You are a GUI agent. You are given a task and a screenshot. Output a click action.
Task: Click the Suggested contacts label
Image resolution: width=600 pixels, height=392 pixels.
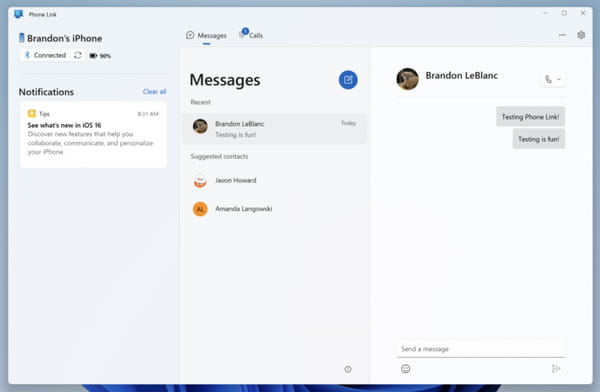(219, 156)
